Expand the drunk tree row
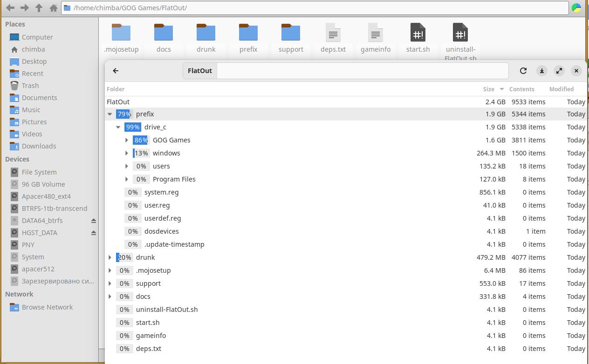Image resolution: width=589 pixels, height=364 pixels. [110, 257]
